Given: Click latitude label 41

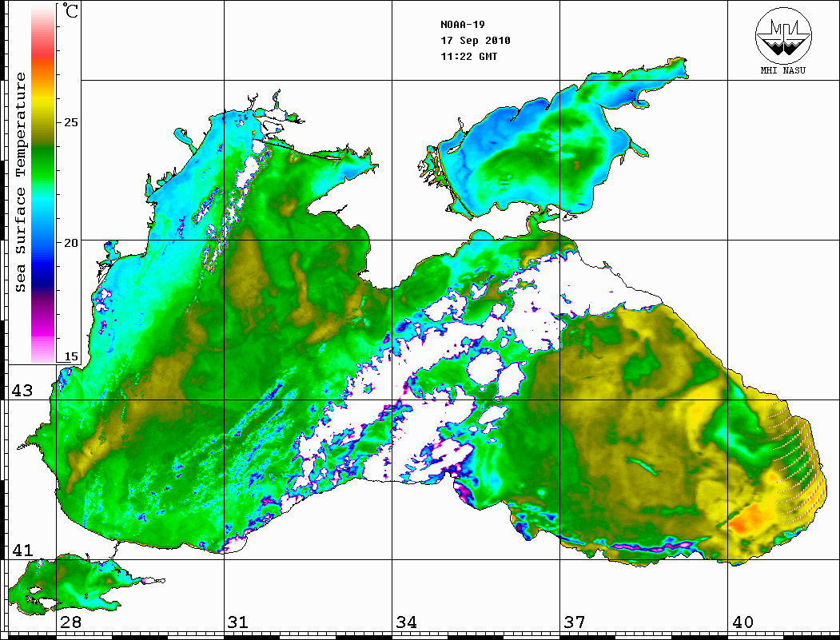Looking at the screenshot, I should click(22, 550).
